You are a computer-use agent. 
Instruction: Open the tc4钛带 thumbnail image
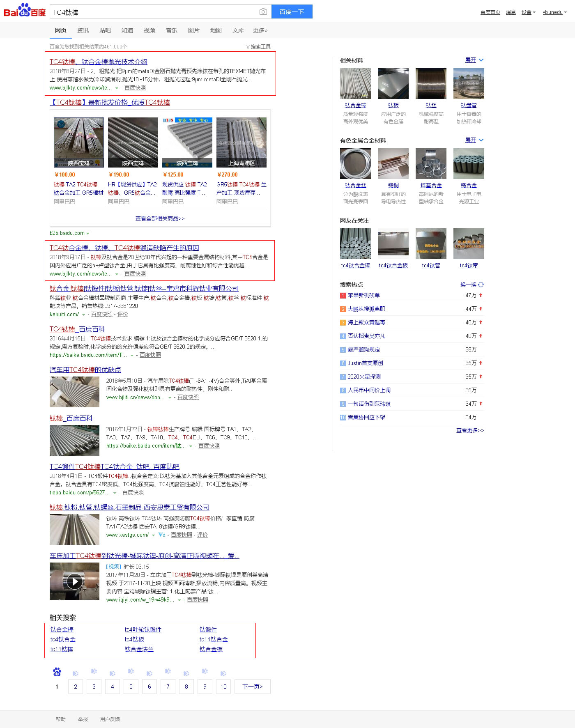coord(469,244)
